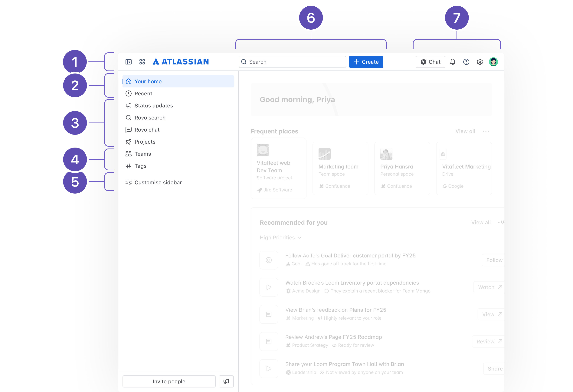
Task: Open Rovo Search from sidebar
Action: coord(150,117)
